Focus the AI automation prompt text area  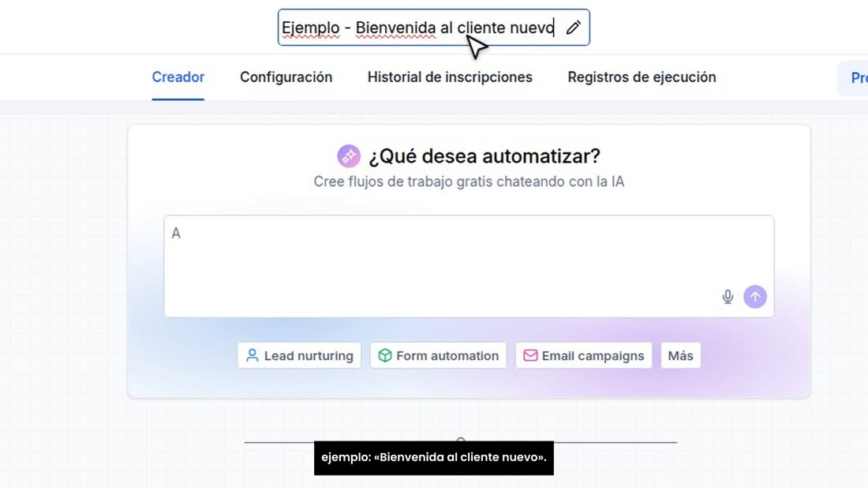[468, 266]
